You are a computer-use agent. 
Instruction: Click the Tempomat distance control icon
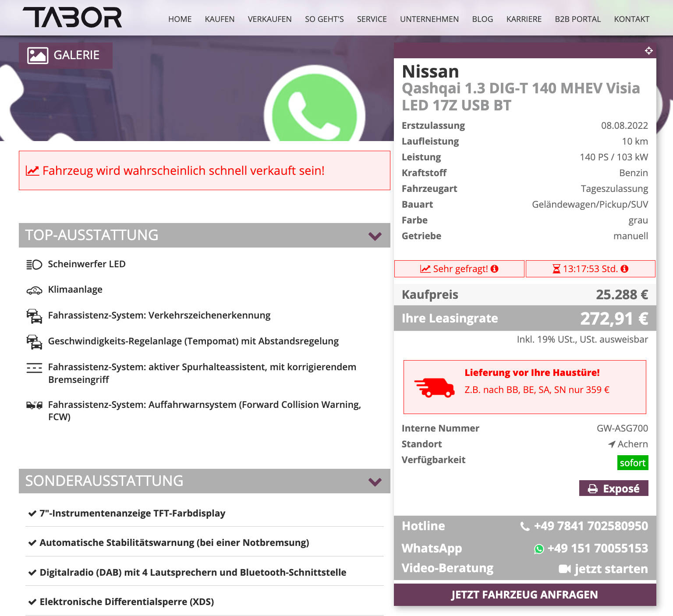pyautogui.click(x=34, y=342)
